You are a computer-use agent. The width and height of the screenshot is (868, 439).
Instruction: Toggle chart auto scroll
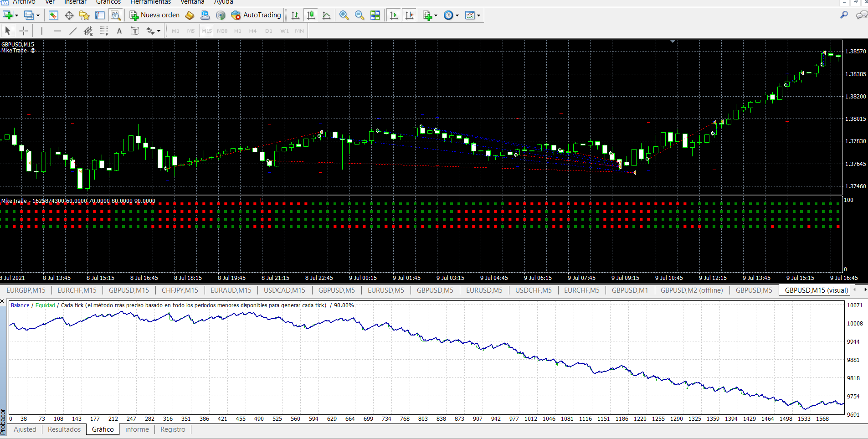point(394,15)
